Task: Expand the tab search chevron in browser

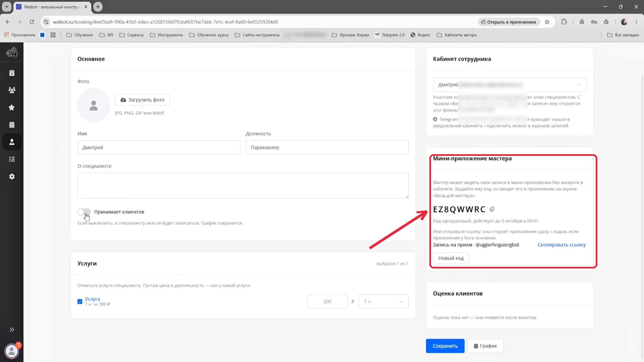Action: point(6,6)
